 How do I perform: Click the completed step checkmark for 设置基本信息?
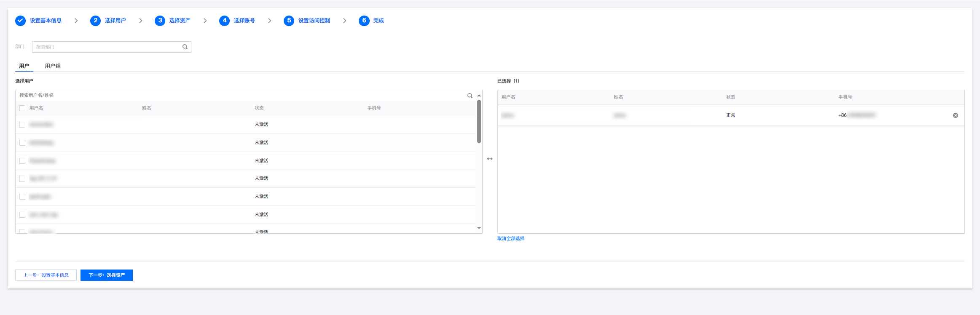coord(20,21)
